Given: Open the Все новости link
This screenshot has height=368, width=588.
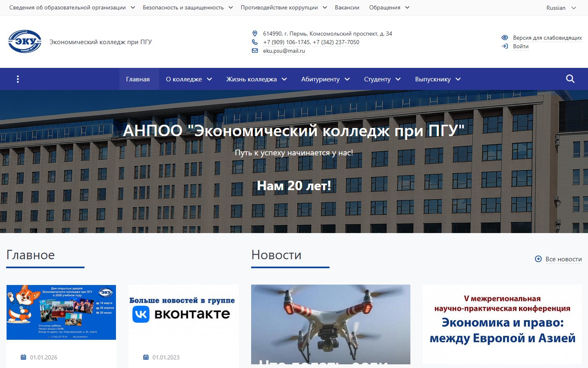Looking at the screenshot, I should point(563,259).
